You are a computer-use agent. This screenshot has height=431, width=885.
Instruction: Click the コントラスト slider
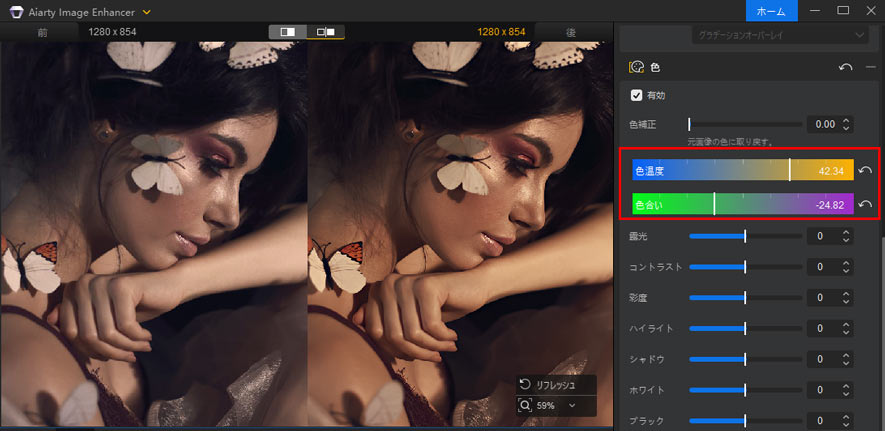(x=745, y=266)
